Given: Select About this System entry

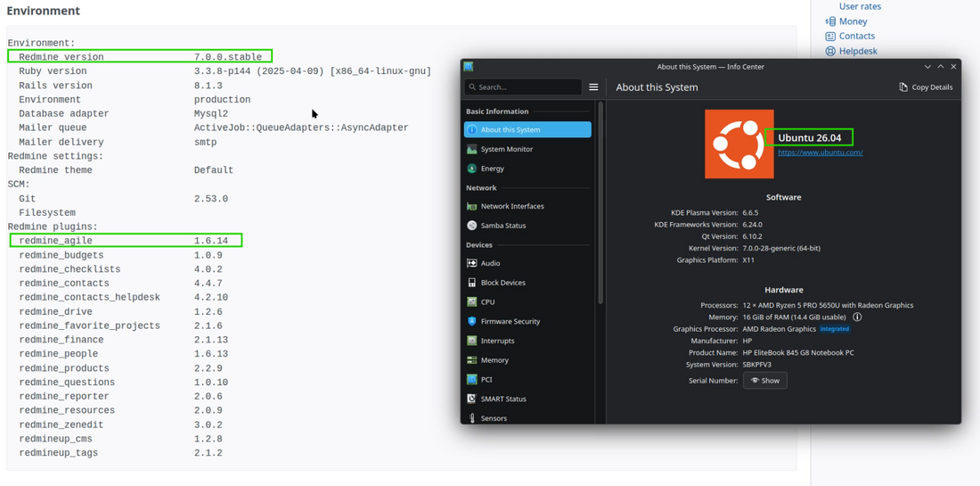Looking at the screenshot, I should click(527, 129).
